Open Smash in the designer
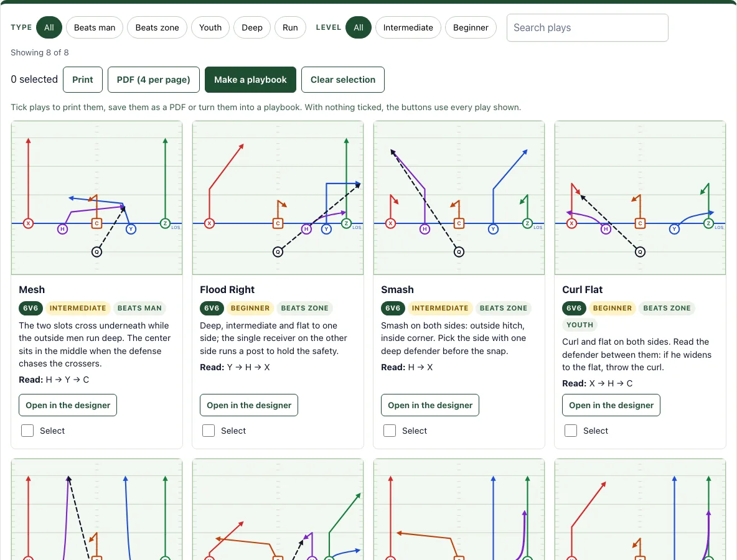The width and height of the screenshot is (737, 560). 430,405
